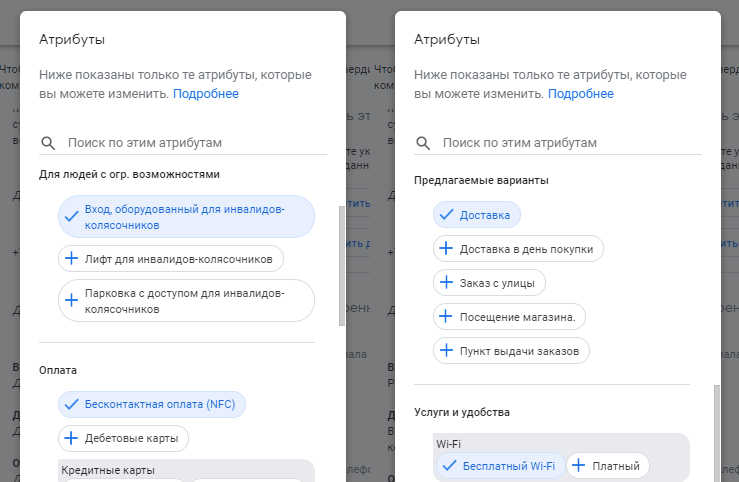Select 'Платный' Wi-Fi option
739x482 pixels.
pos(608,466)
